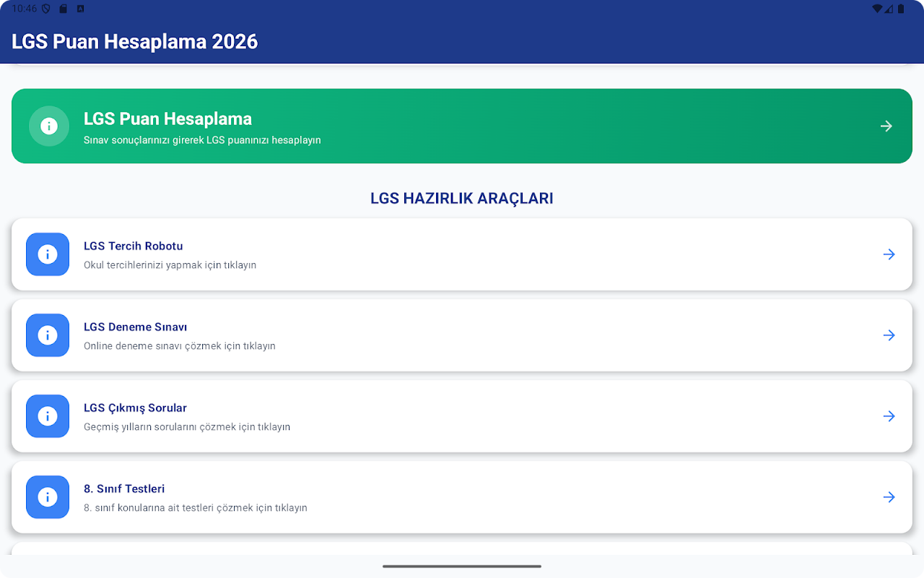Tap the shield icon next to the clock
The height and width of the screenshot is (578, 924).
tap(46, 9)
